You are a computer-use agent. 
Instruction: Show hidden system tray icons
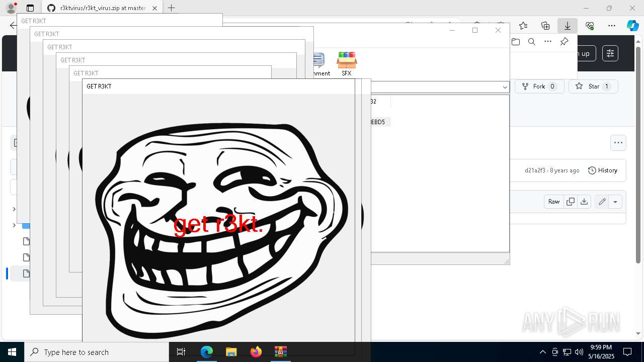click(x=542, y=352)
